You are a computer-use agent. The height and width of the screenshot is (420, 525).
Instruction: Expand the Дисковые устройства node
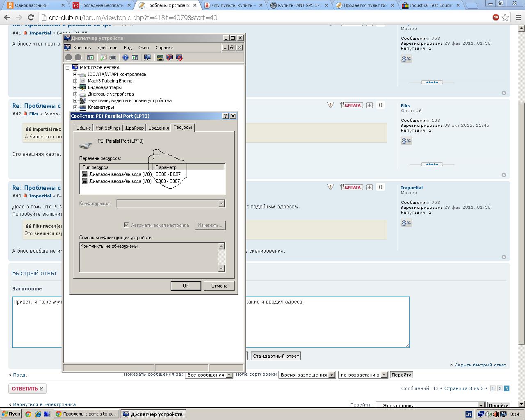click(75, 94)
